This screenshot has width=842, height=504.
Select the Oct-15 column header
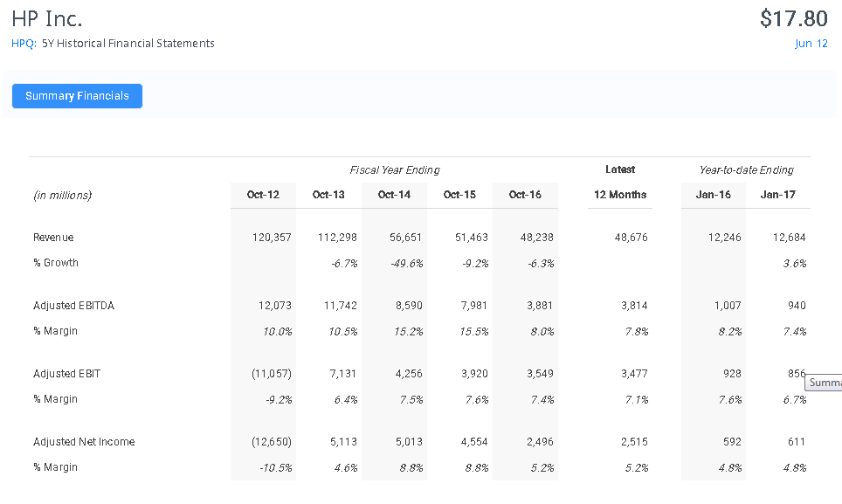click(459, 195)
